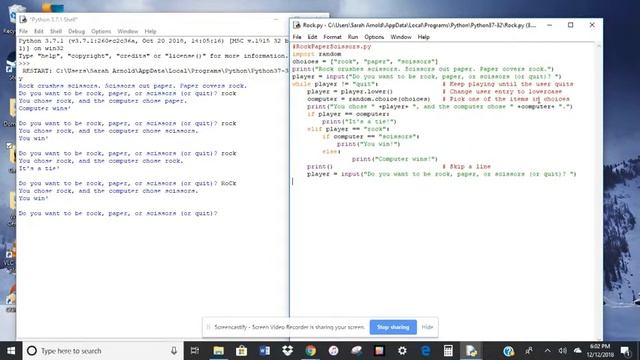Click the choices list assignment line
This screenshot has width=640, height=360.
pos(365,62)
